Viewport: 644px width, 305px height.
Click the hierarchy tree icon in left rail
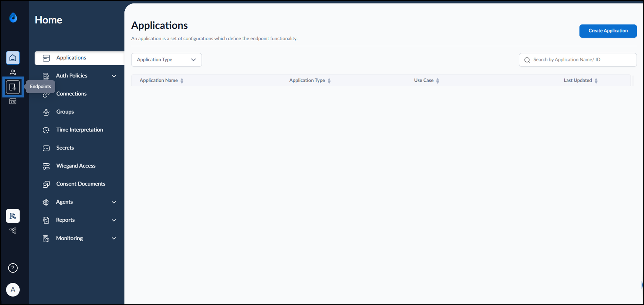pyautogui.click(x=13, y=230)
